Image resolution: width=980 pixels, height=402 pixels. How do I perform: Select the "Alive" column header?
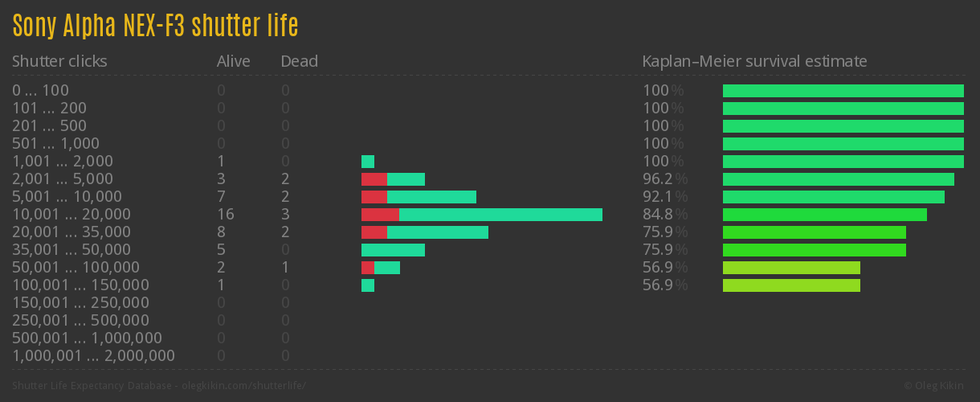(233, 61)
